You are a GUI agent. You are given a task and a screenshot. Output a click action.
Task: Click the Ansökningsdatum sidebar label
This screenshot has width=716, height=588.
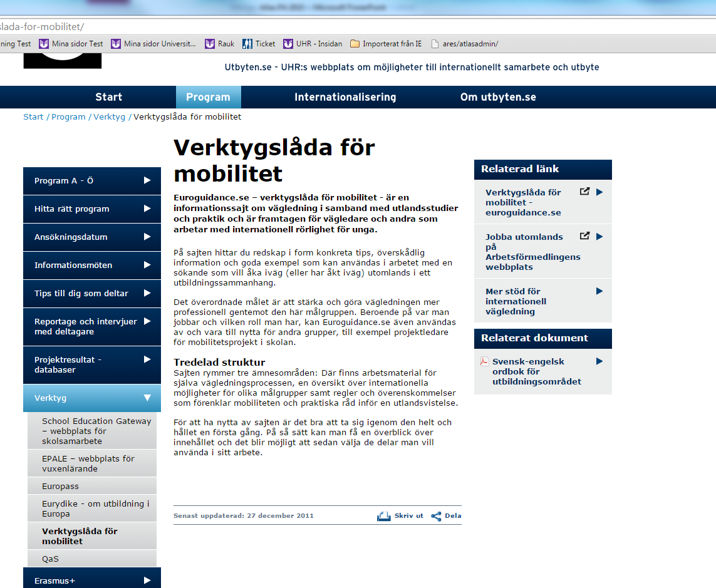coord(71,237)
